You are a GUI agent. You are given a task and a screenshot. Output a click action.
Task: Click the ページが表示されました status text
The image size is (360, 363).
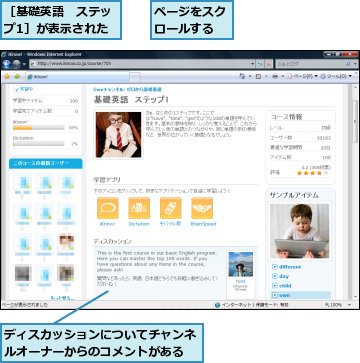(x=25, y=305)
